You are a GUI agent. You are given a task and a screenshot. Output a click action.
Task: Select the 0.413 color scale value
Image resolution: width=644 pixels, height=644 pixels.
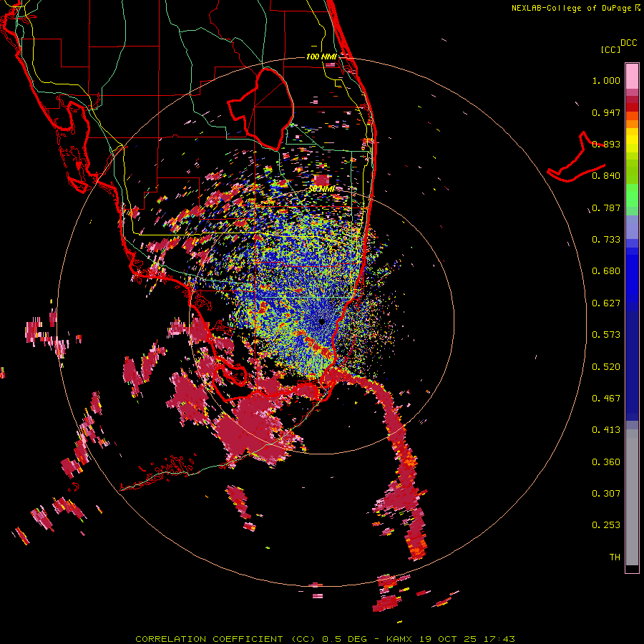pos(606,430)
